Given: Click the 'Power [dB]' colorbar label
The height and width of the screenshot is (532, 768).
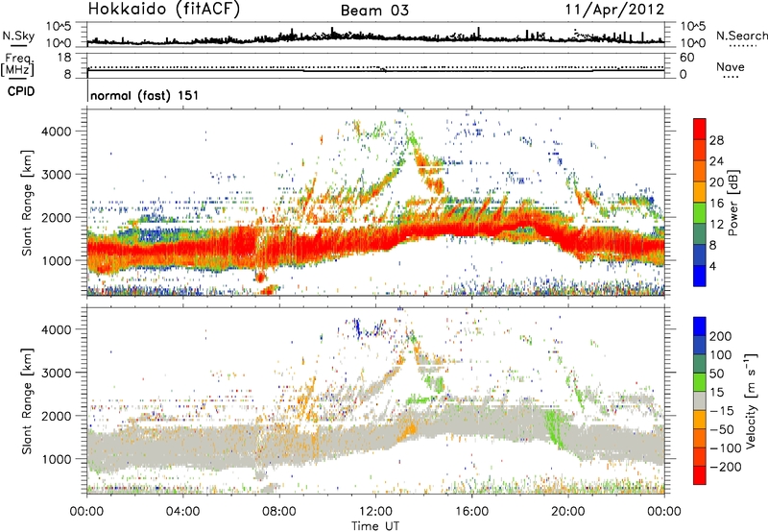Looking at the screenshot, I should pyautogui.click(x=733, y=203).
